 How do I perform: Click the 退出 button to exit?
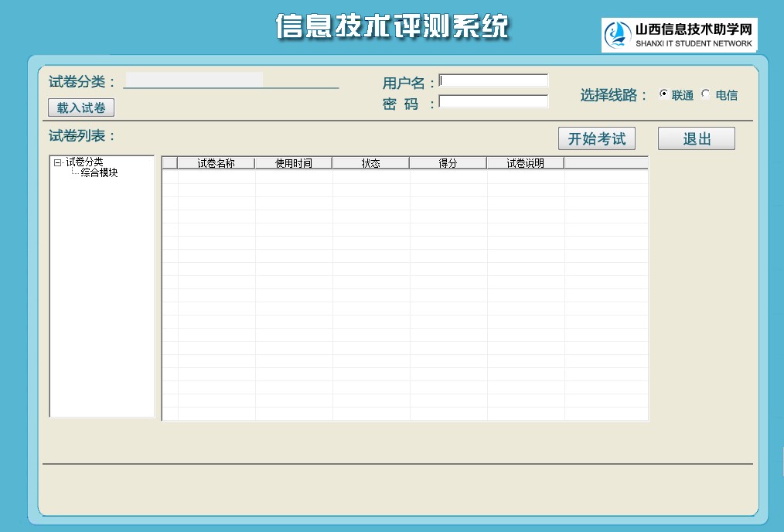point(696,138)
